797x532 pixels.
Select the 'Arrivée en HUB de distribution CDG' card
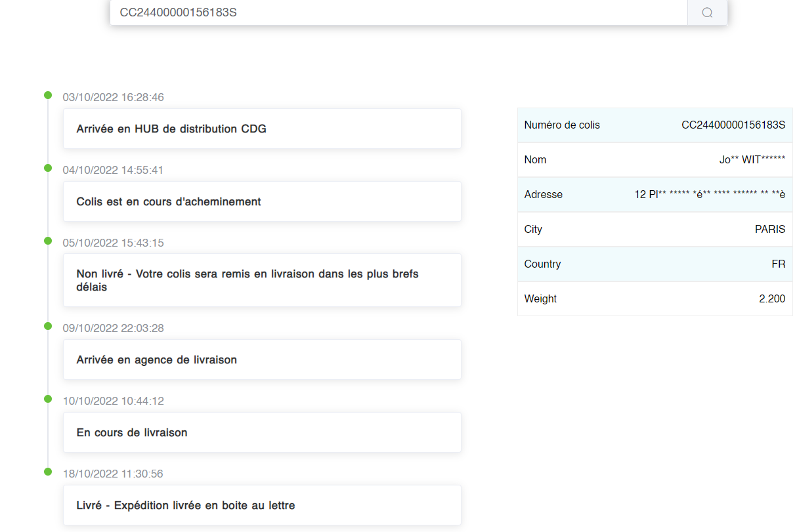pos(262,129)
